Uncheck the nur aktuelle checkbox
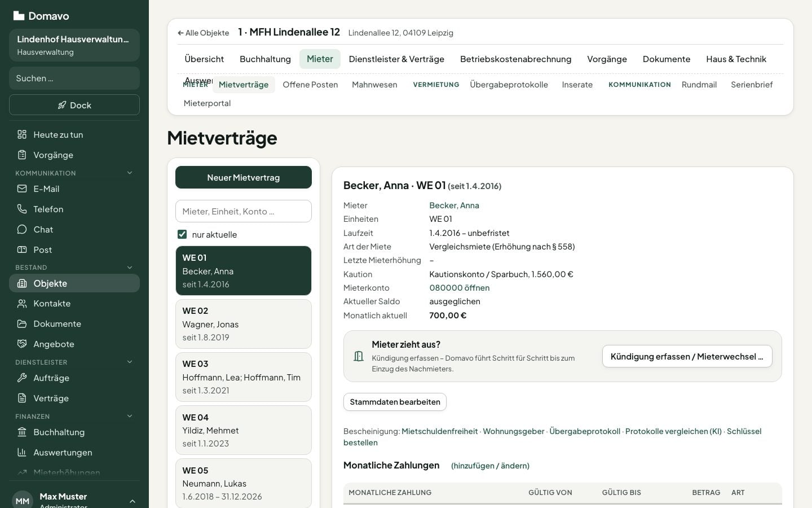Image resolution: width=812 pixels, height=508 pixels. click(x=182, y=234)
